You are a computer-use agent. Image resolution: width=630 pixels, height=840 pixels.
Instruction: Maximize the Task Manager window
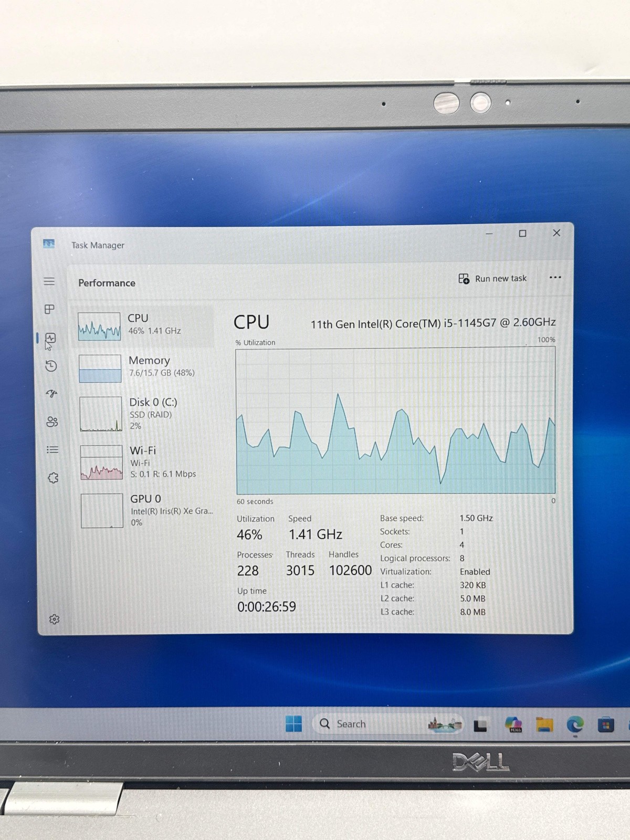click(522, 233)
